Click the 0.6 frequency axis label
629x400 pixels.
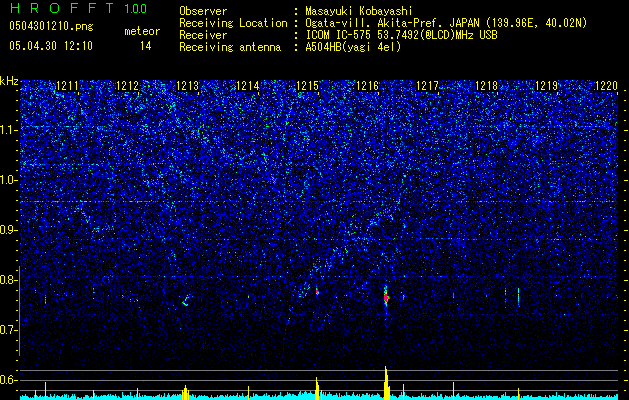(x=9, y=380)
